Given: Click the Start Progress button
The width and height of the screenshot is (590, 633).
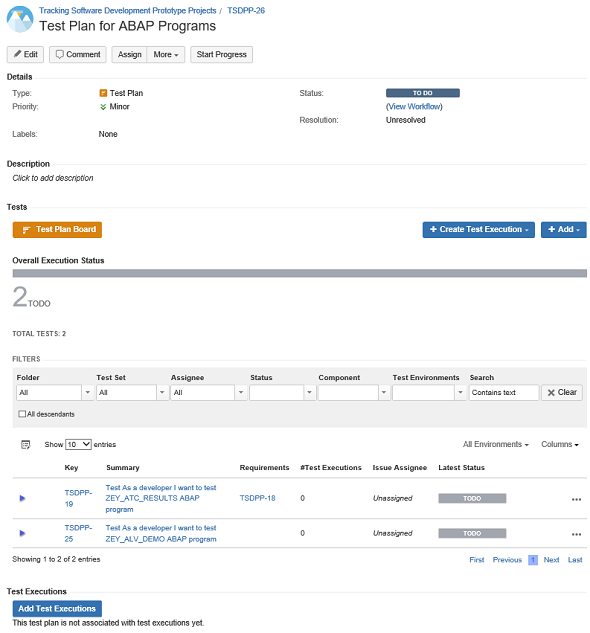Looking at the screenshot, I should (221, 54).
